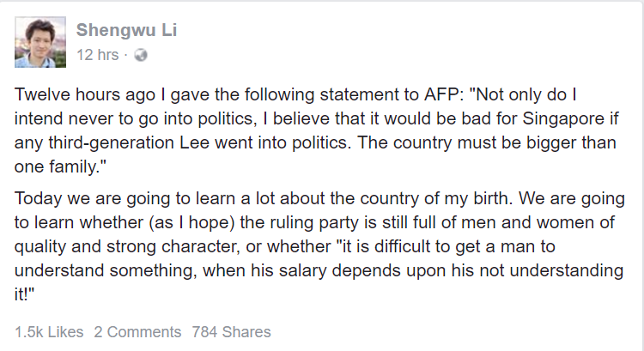The height and width of the screenshot is (351, 644).
Task: Open the 2 Comments link
Action: tap(137, 332)
